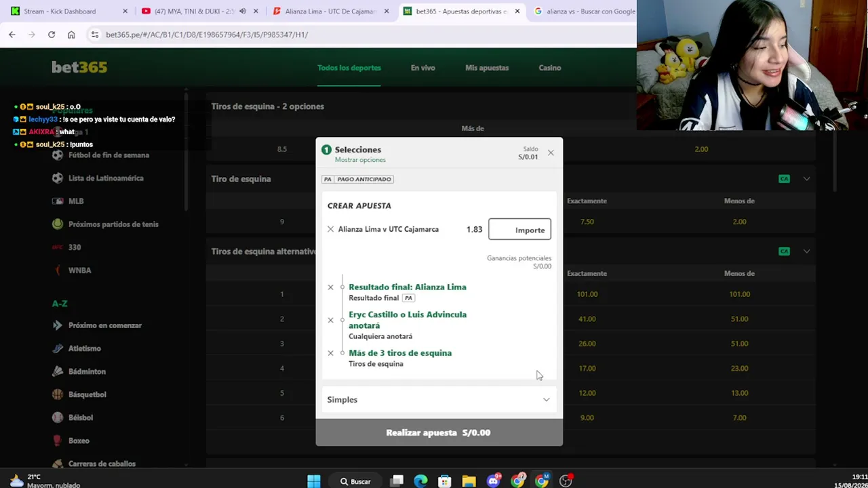This screenshot has width=868, height=488.
Task: Open Microsoft Edge from the taskbar
Action: pyautogui.click(x=421, y=481)
